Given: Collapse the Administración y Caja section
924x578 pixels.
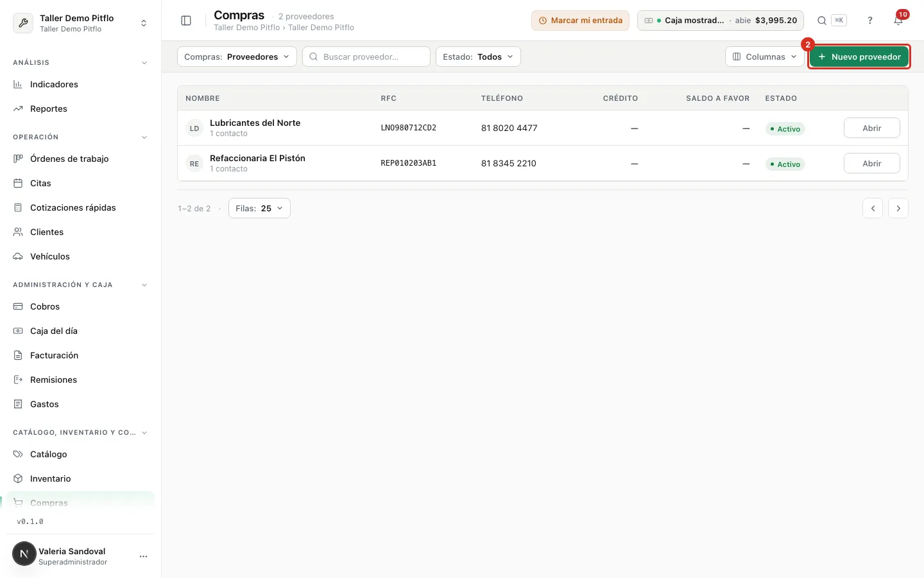Looking at the screenshot, I should (x=144, y=285).
